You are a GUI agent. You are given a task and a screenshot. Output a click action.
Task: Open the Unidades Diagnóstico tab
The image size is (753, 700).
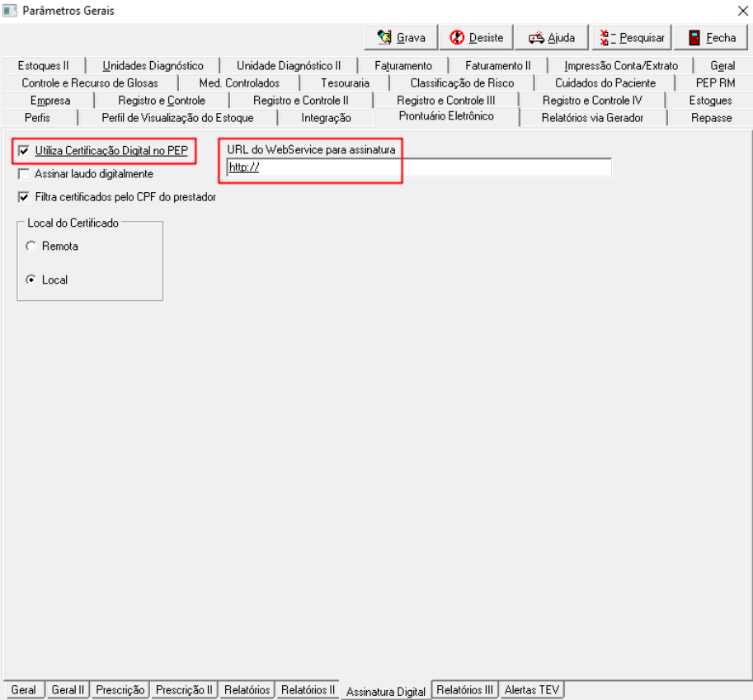coord(153,66)
